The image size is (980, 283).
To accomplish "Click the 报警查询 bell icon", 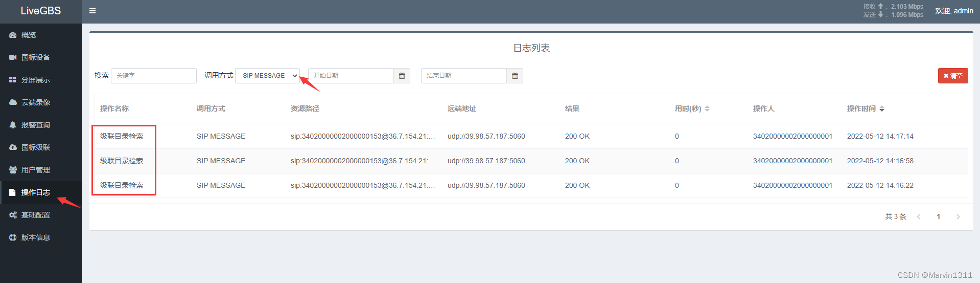I will [x=13, y=125].
